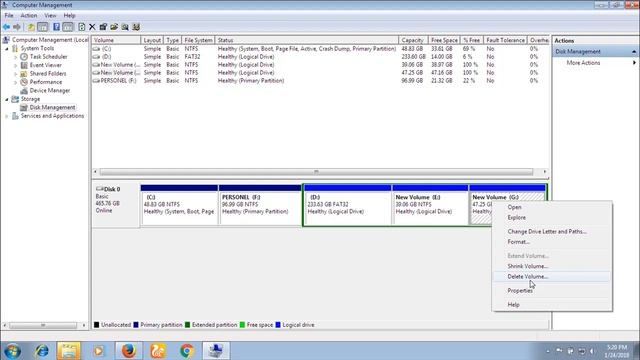Click More Actions in the Actions pane

tap(583, 63)
